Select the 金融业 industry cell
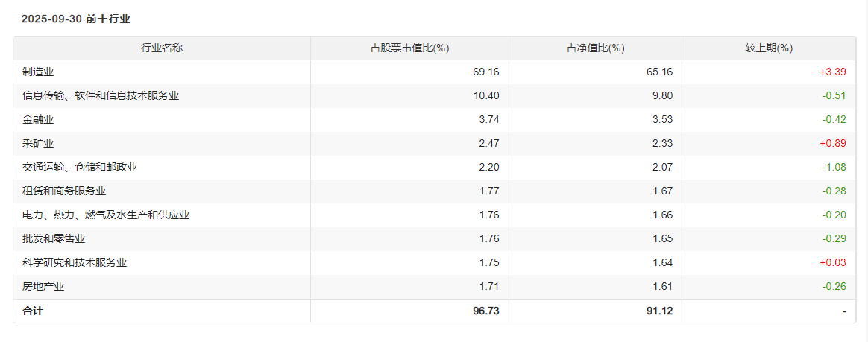Screen dimensions: 868x342 [x=38, y=119]
